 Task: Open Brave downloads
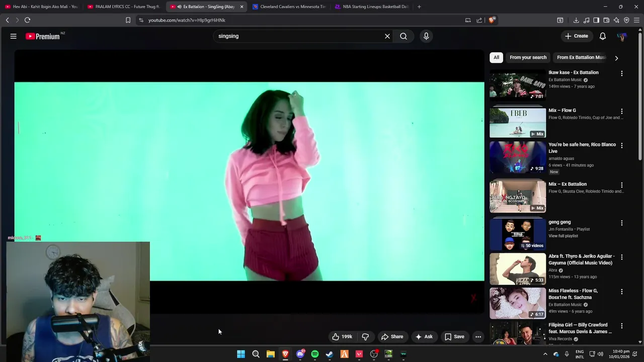(x=576, y=20)
